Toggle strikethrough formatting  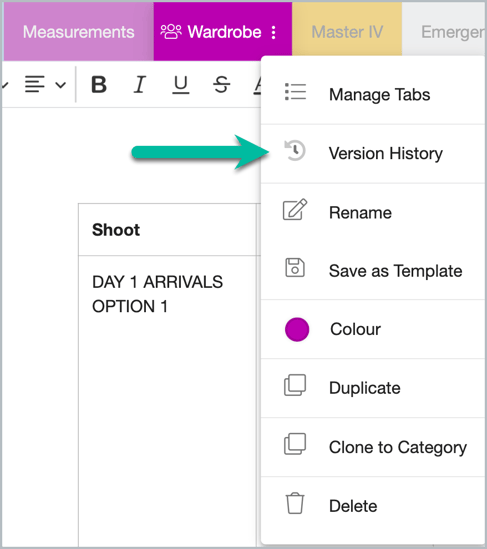(222, 84)
